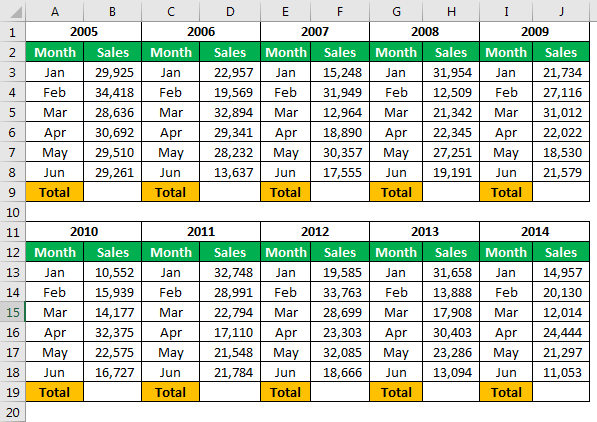Screen dimensions: 597x422
Task: Click empty total cell D9 for 2006
Action: pos(230,192)
